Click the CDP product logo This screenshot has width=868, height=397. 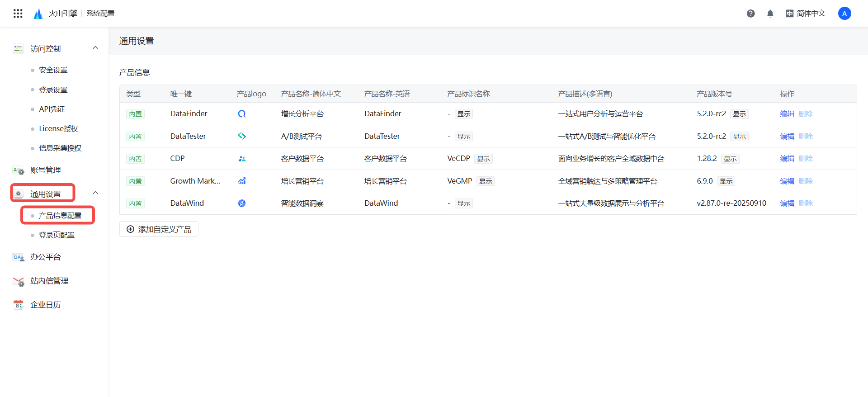242,159
